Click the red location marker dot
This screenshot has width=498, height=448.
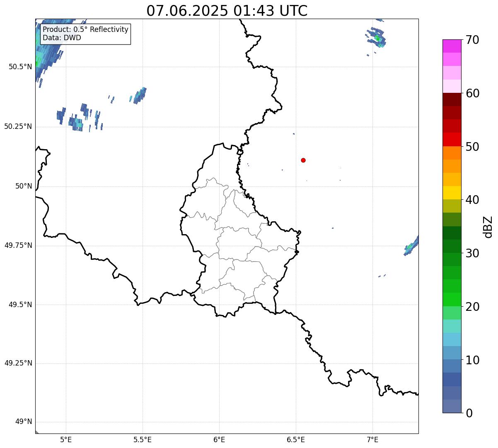click(303, 160)
